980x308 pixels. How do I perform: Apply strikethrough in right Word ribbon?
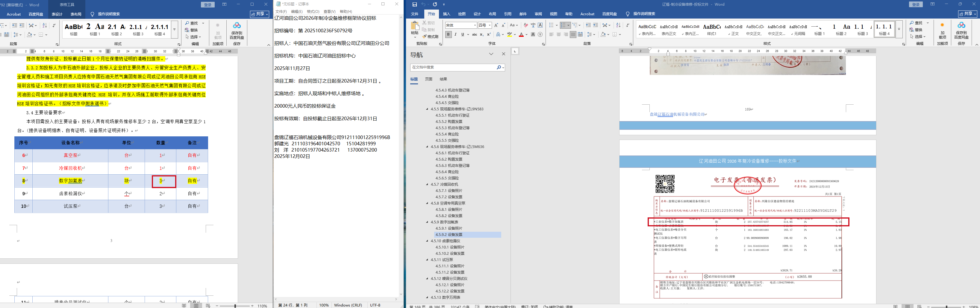click(474, 35)
